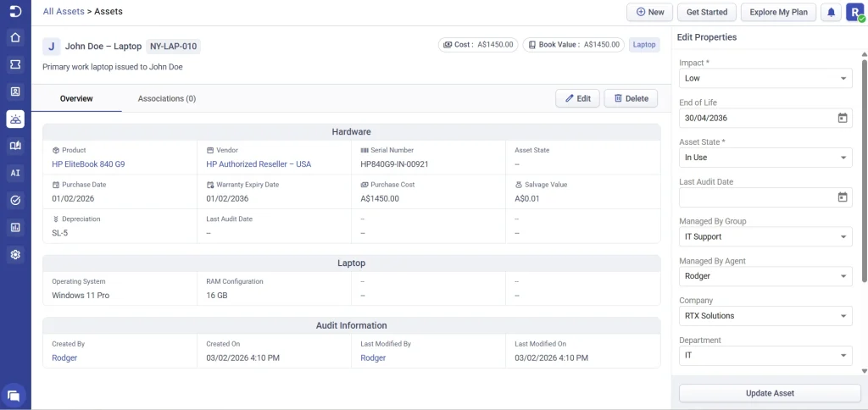Expand the Managed By Group dropdown
Image resolution: width=868 pixels, height=410 pixels.
(765, 237)
